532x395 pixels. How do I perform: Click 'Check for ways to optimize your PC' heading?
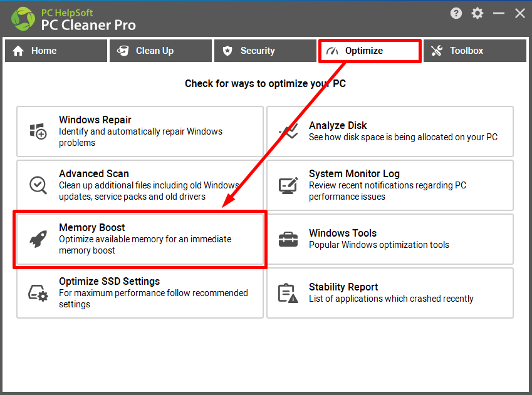[x=265, y=84]
